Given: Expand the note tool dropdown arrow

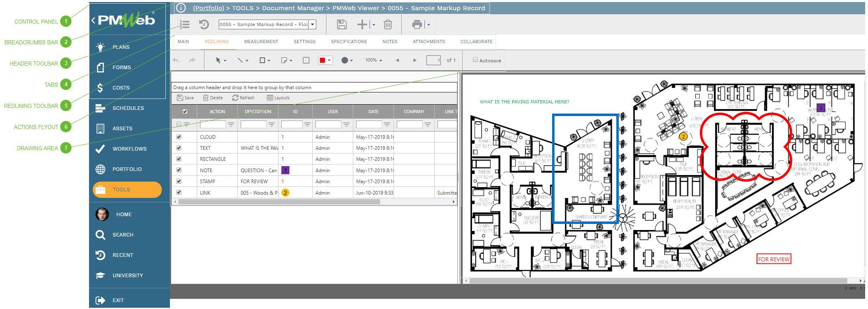Looking at the screenshot, I should pos(291,61).
